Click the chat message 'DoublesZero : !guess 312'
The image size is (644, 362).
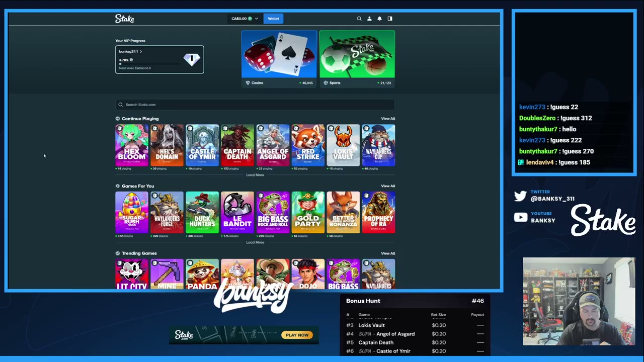coord(555,118)
